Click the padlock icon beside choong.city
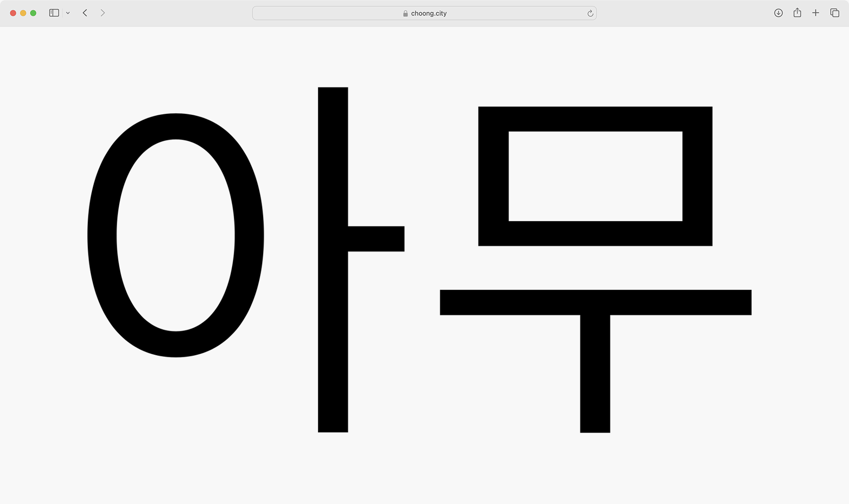The height and width of the screenshot is (504, 849). pos(405,13)
